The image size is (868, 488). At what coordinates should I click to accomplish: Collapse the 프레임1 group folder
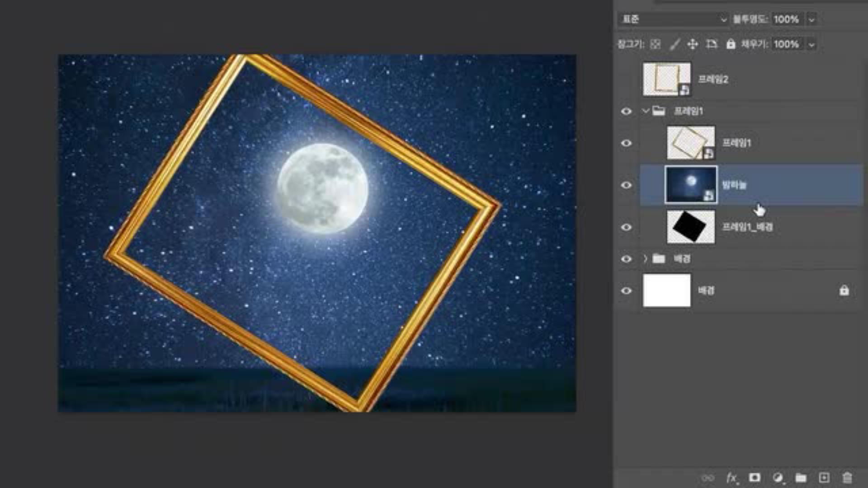coord(646,111)
